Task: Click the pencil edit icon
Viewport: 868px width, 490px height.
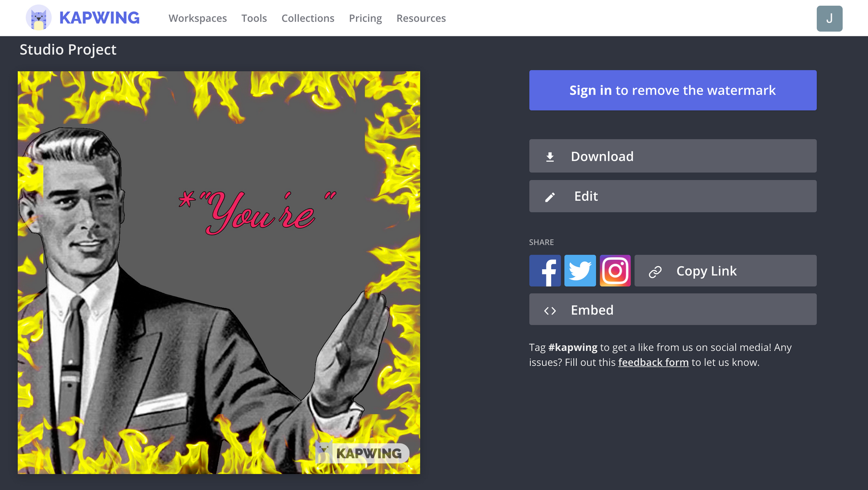Action: pos(550,197)
